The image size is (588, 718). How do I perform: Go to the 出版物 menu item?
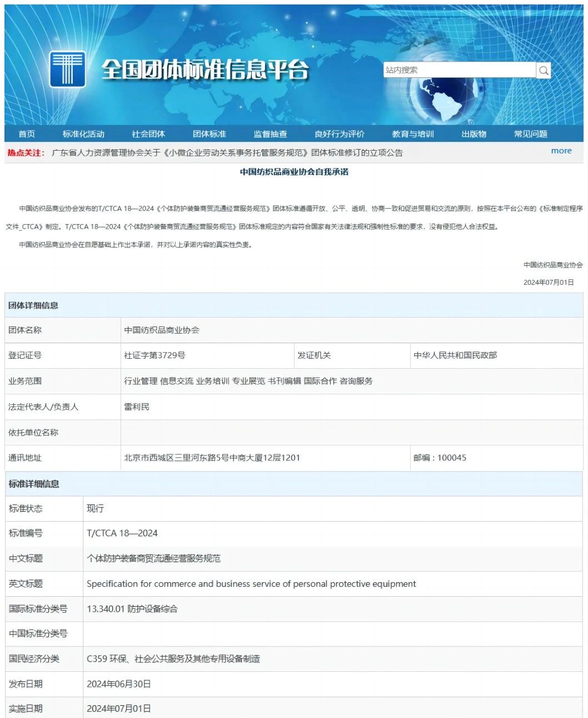[474, 134]
